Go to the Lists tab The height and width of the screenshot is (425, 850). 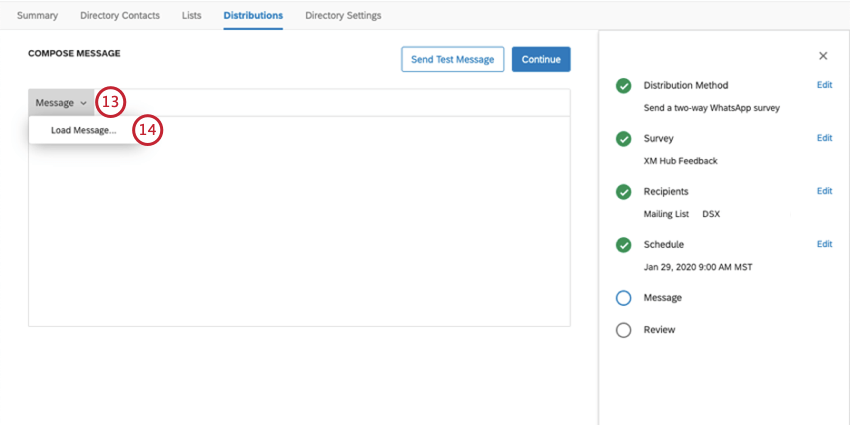tap(191, 15)
